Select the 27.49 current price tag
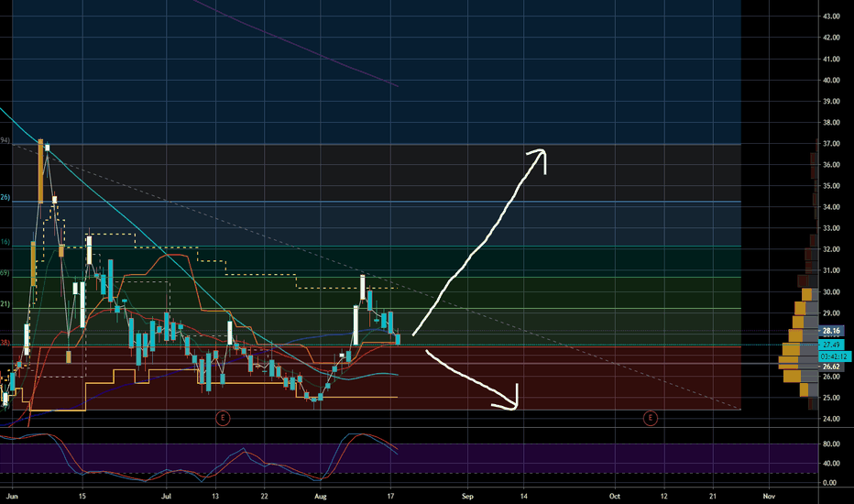This screenshot has width=854, height=504. pos(831,345)
